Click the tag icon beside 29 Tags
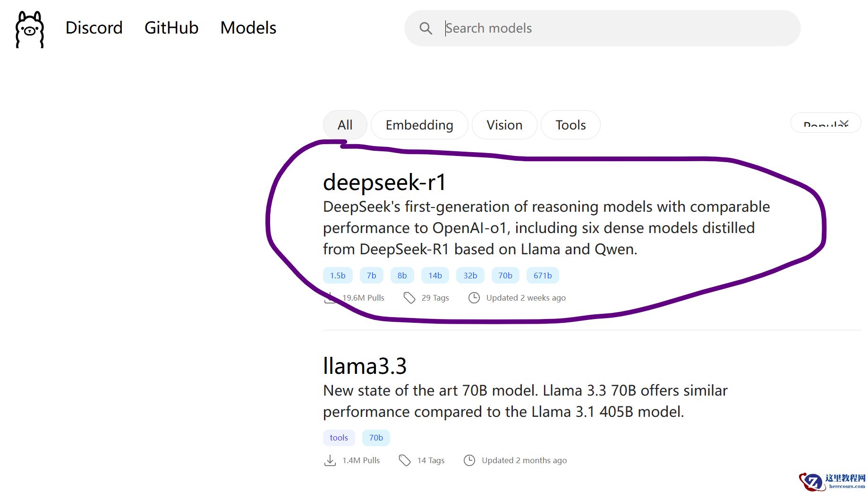 (x=409, y=298)
